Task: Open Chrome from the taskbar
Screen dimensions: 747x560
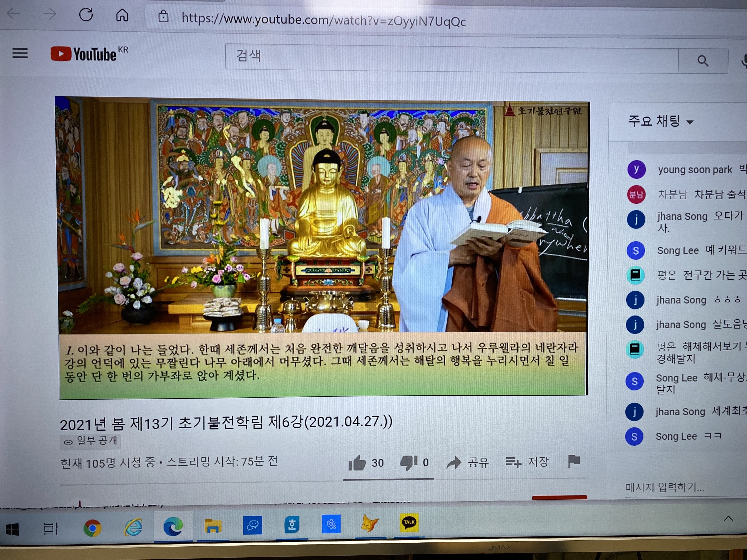Action: (x=92, y=528)
